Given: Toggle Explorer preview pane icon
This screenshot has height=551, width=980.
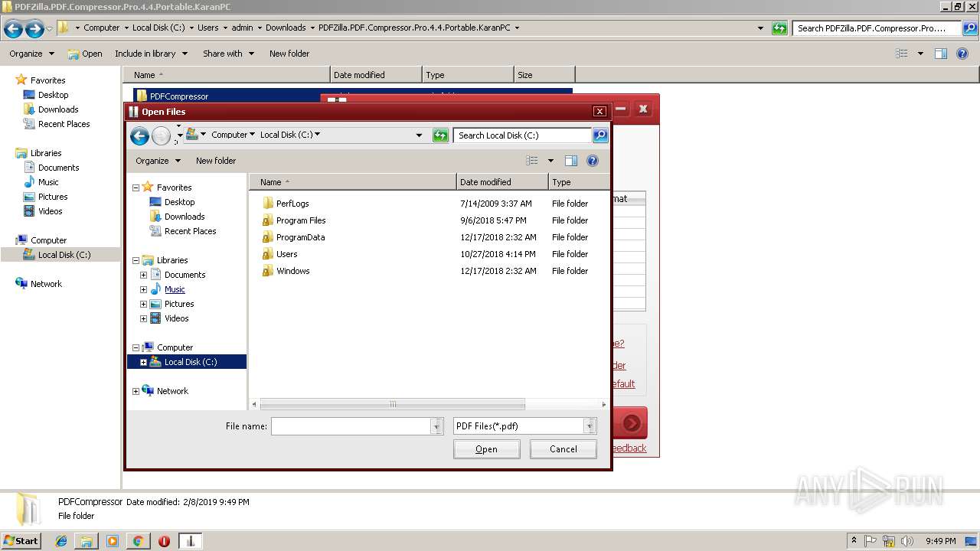Looking at the screenshot, I should click(941, 54).
